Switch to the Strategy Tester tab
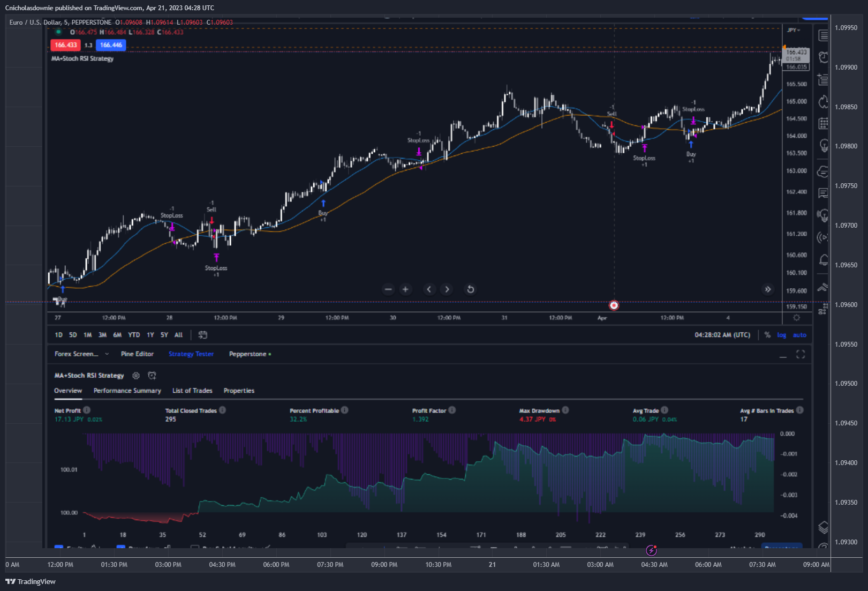The image size is (868, 591). (191, 354)
